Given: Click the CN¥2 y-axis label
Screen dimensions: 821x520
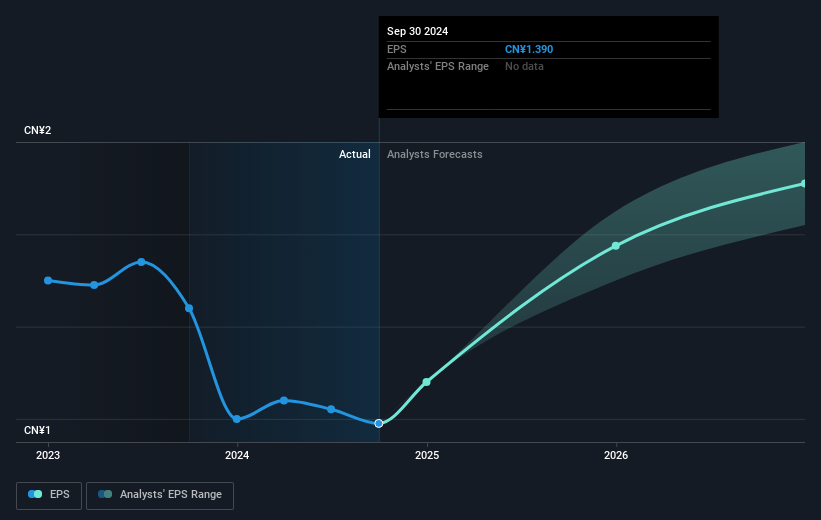Looking at the screenshot, I should 38,130.
